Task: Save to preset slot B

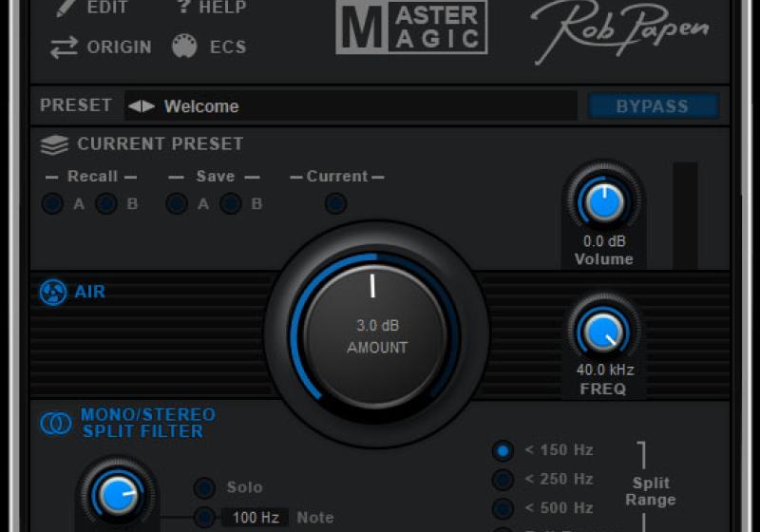Action: (x=231, y=203)
